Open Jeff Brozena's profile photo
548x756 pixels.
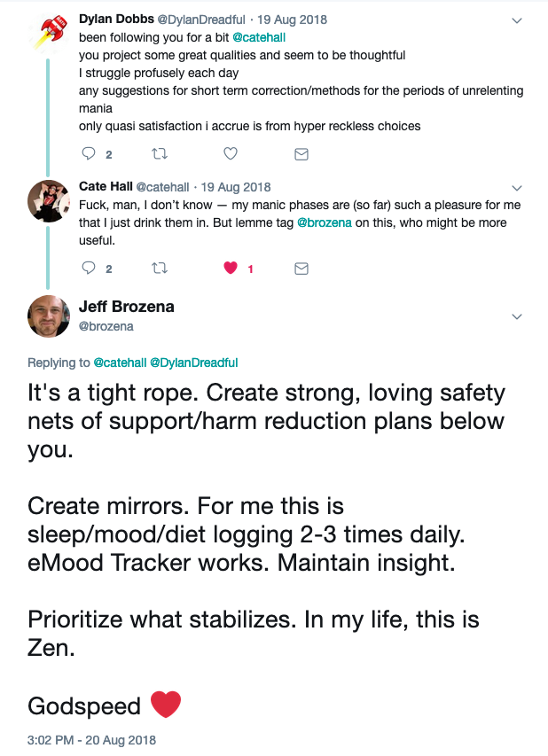(x=48, y=316)
